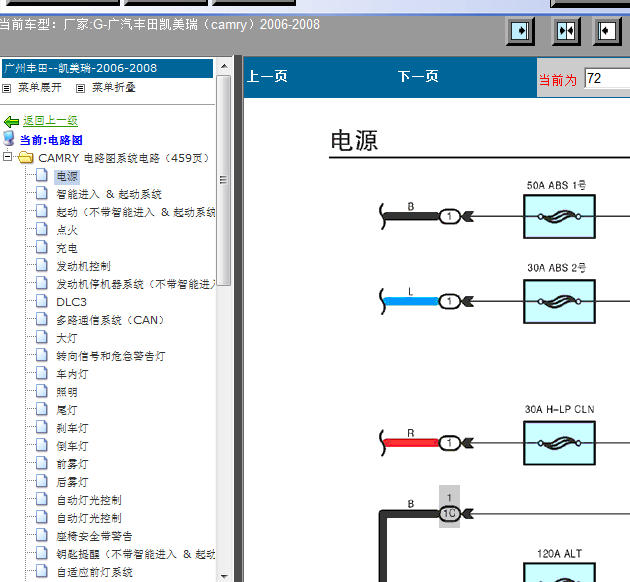This screenshot has height=582, width=630.
Task: Click the right-arrow panel layout icon
Action: (x=520, y=31)
